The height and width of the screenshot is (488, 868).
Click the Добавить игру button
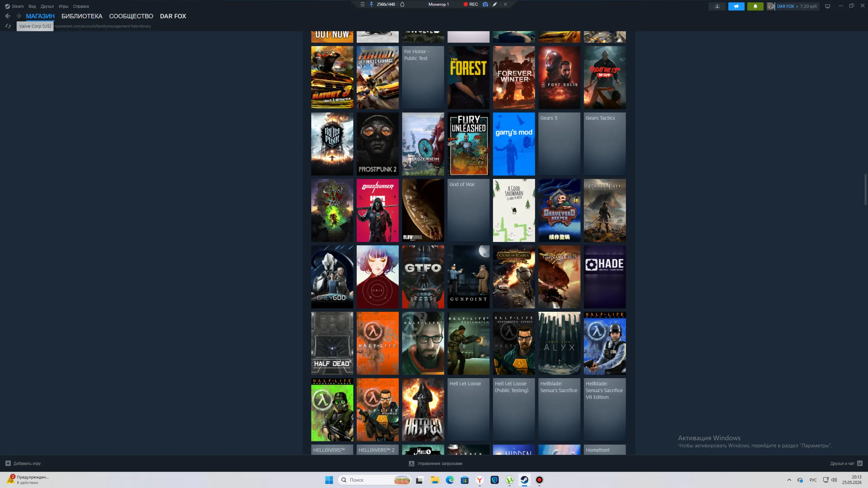click(x=23, y=463)
